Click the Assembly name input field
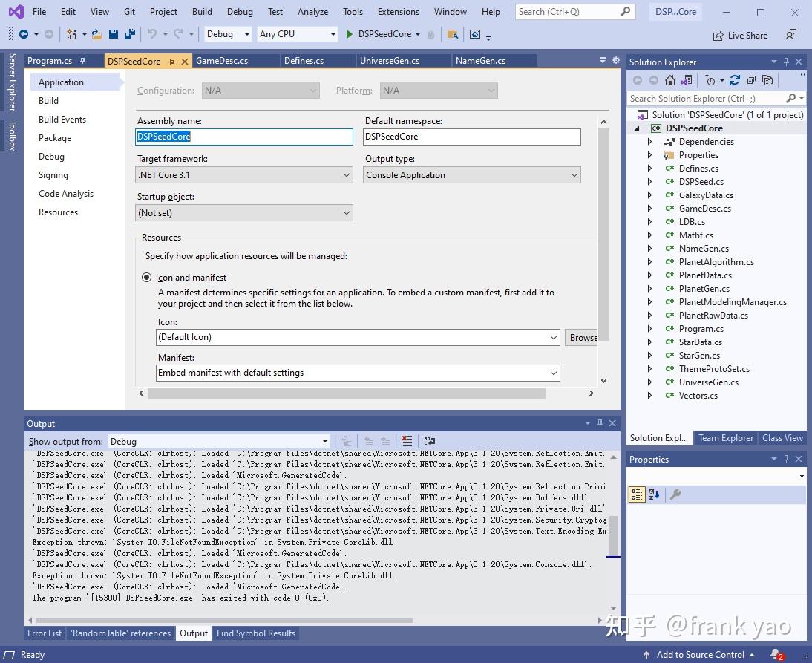 [244, 137]
